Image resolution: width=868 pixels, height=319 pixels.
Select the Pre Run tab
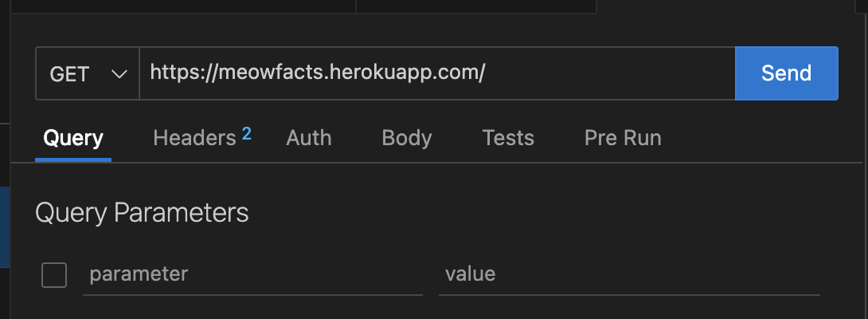coord(623,138)
